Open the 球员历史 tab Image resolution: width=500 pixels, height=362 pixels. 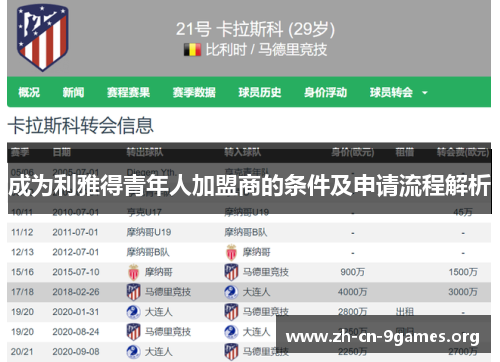(x=260, y=92)
